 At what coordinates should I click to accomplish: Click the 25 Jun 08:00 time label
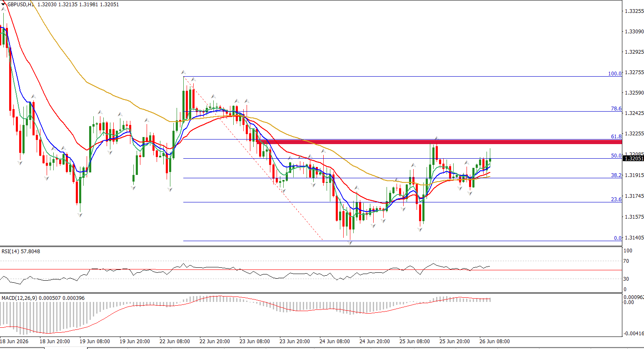414,342
